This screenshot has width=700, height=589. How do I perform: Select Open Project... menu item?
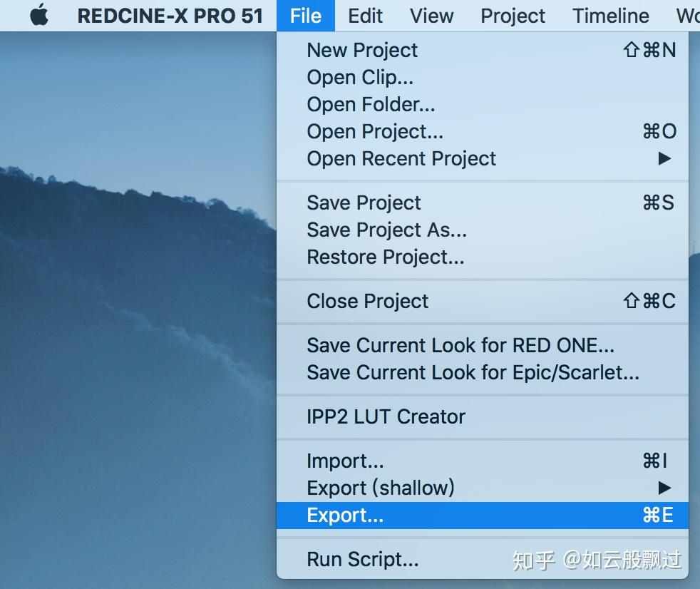coord(375,131)
